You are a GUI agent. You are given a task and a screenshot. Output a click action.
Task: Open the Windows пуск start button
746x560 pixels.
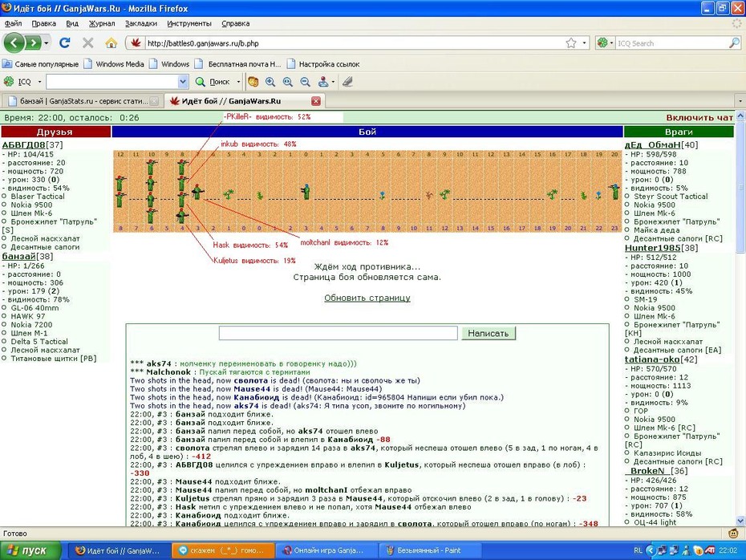click(x=30, y=550)
